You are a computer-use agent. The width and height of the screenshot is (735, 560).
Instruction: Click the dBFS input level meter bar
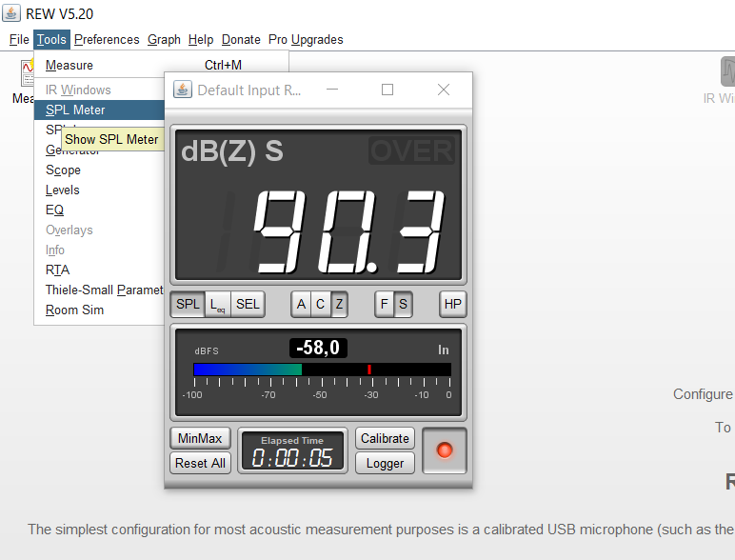tap(322, 370)
